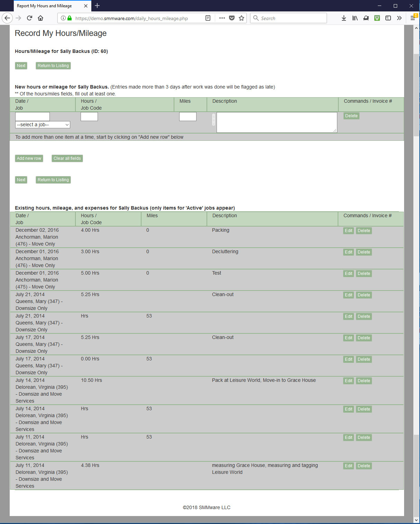This screenshot has width=420, height=524.
Task: Open the downloads panel
Action: coord(344,18)
